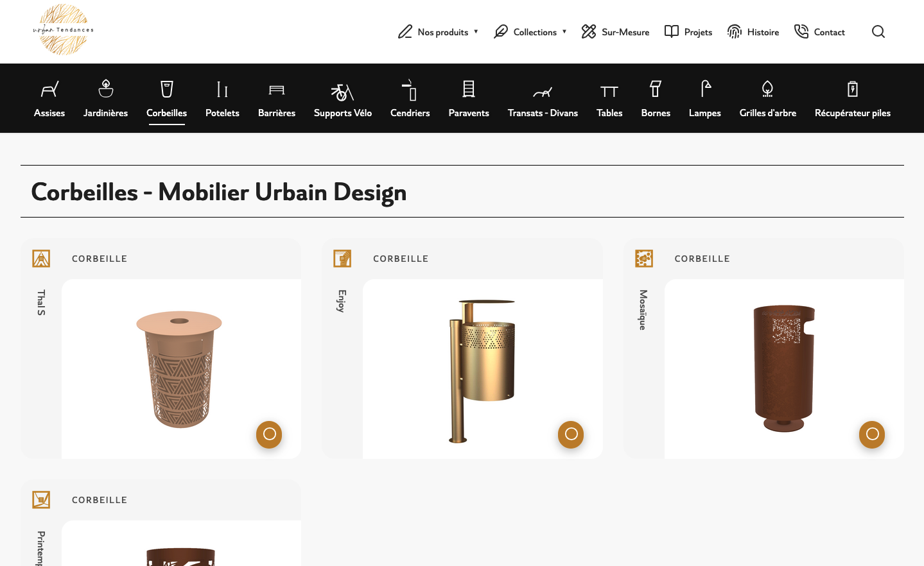
Task: Go to the Sur-Mesure page
Action: pos(615,32)
